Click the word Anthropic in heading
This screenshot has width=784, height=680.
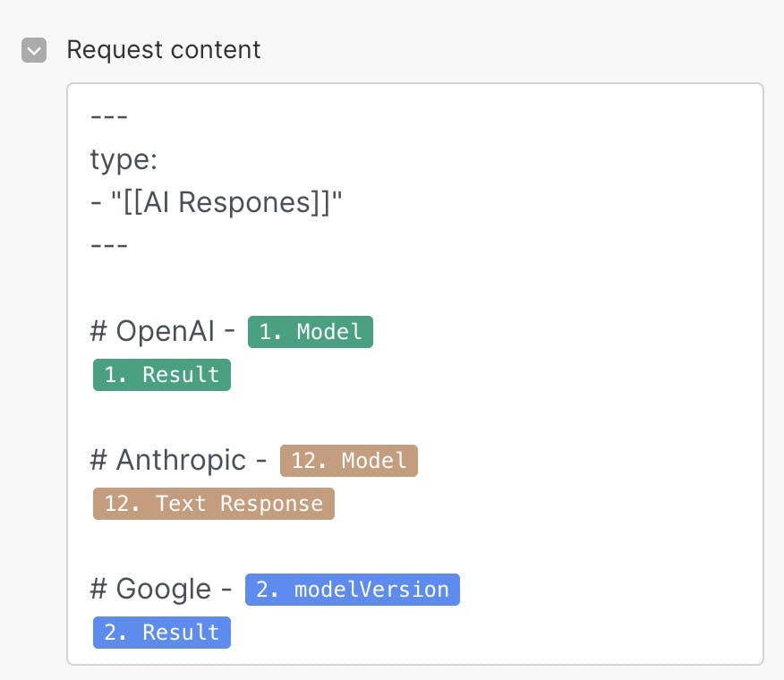point(180,461)
